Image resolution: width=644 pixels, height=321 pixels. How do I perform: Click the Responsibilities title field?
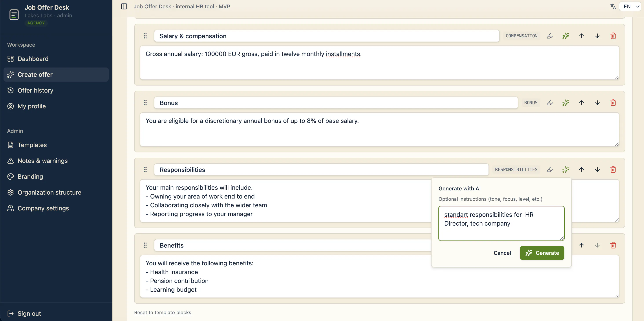[321, 170]
